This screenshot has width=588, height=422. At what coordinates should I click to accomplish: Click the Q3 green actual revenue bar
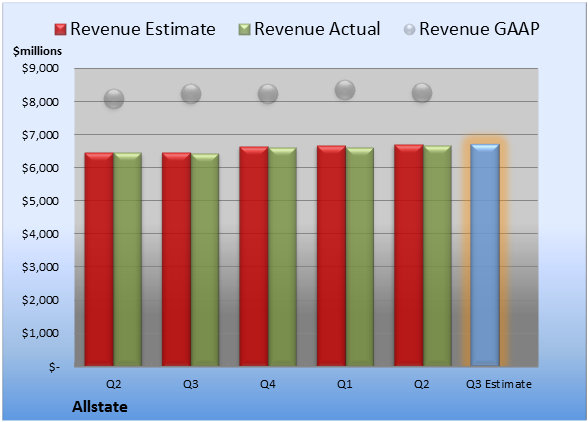point(205,260)
